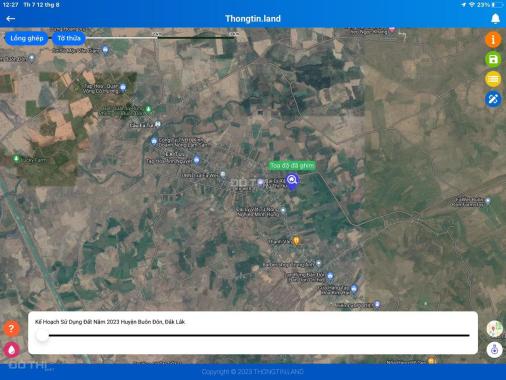This screenshot has height=380, width=506.
Task: Tap the back arrow in header
Action: [11, 19]
